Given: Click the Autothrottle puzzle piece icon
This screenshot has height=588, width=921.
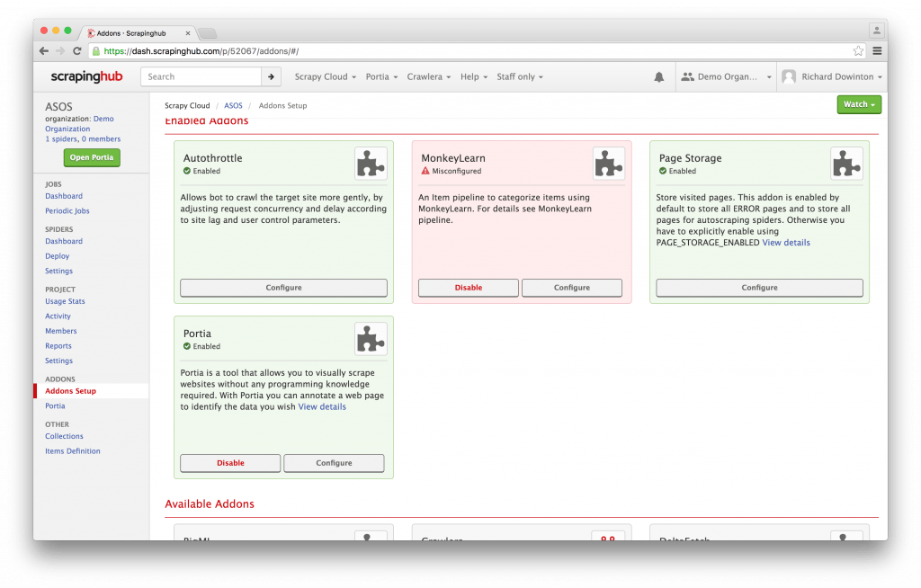Looking at the screenshot, I should tap(371, 164).
